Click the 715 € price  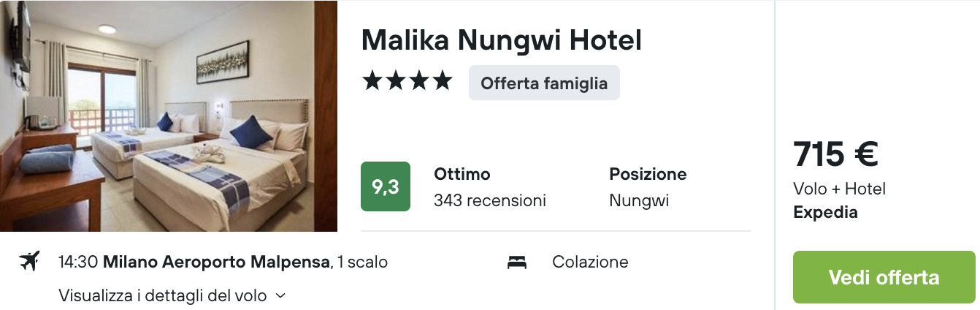(835, 154)
